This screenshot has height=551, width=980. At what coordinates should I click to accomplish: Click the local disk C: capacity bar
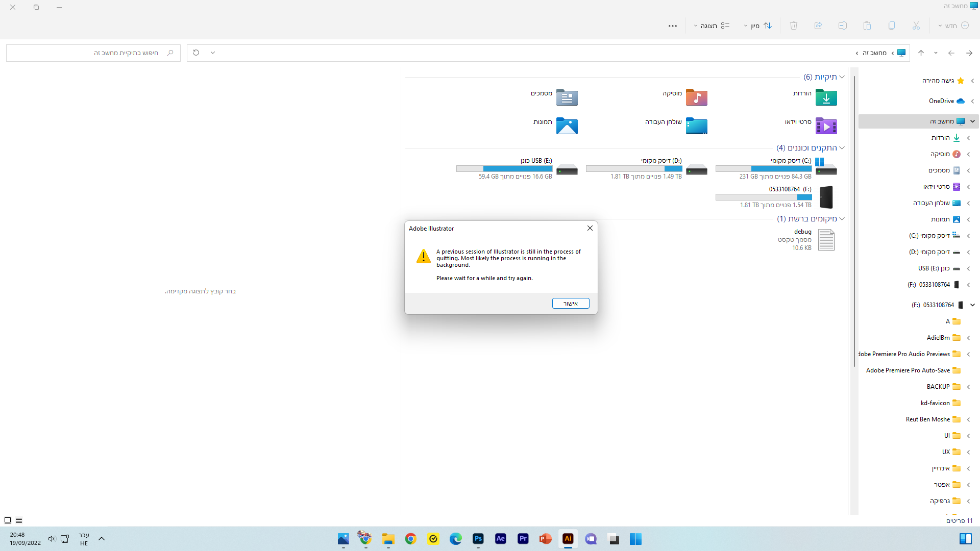point(763,168)
